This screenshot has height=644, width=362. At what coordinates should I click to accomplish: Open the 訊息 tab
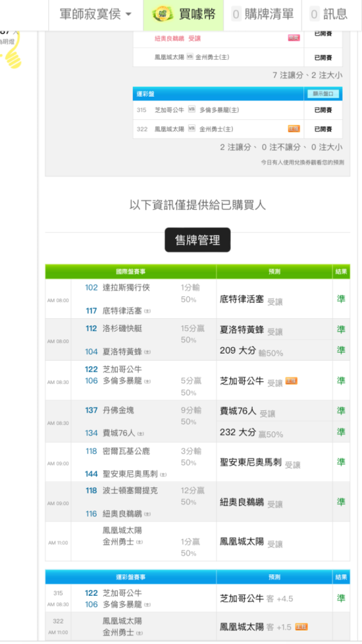point(330,15)
